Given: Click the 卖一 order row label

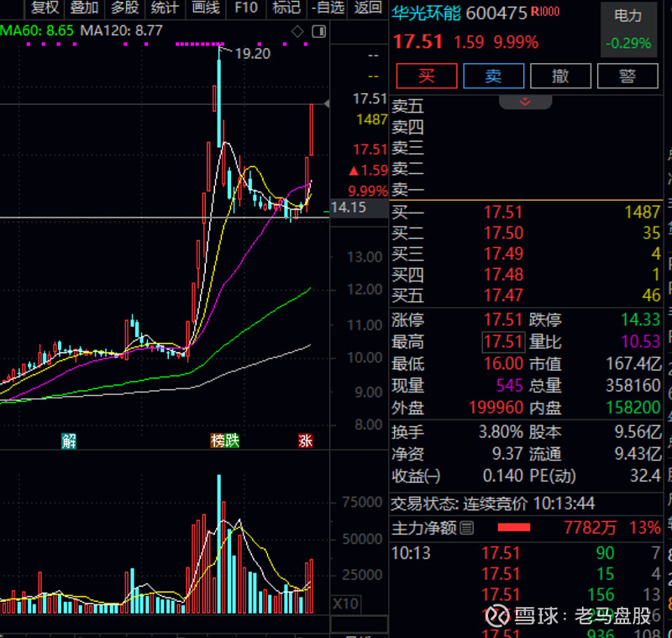Looking at the screenshot, I should 407,189.
